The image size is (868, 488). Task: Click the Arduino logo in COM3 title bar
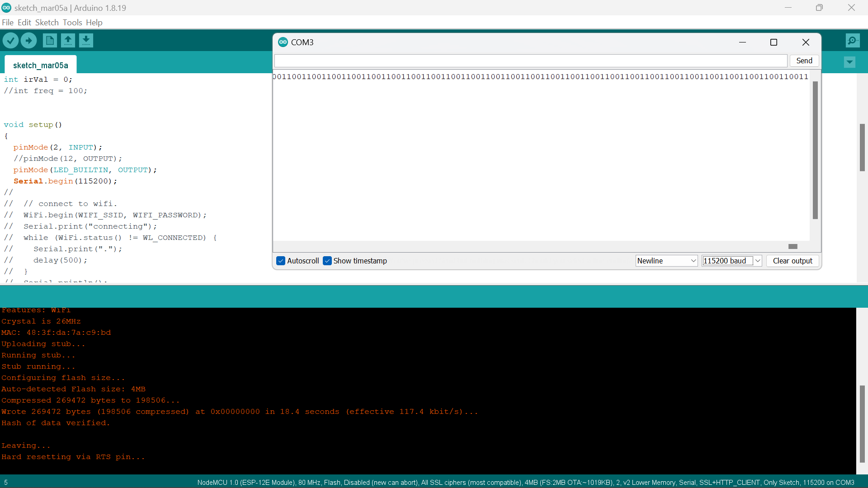tap(283, 42)
